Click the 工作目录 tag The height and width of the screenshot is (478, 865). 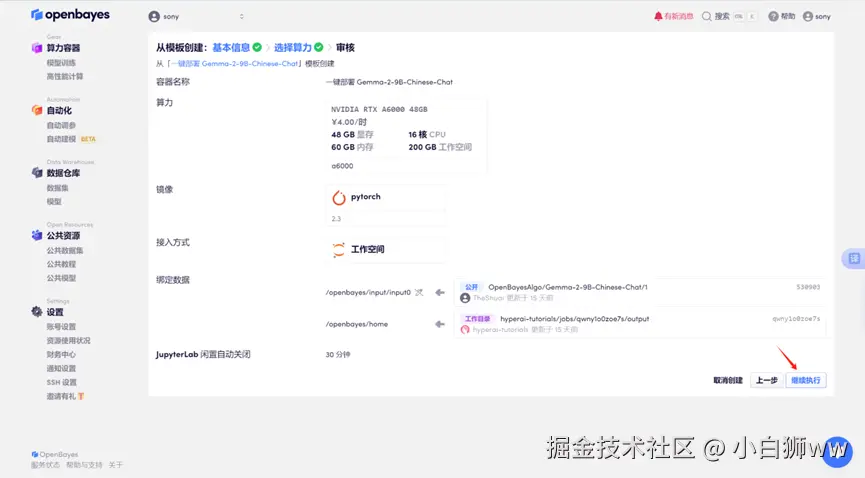(x=477, y=318)
